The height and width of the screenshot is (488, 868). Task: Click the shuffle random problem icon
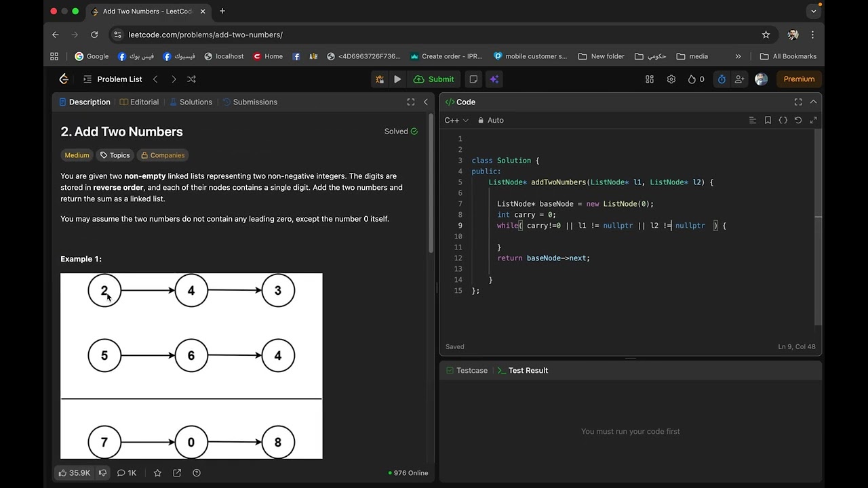191,79
